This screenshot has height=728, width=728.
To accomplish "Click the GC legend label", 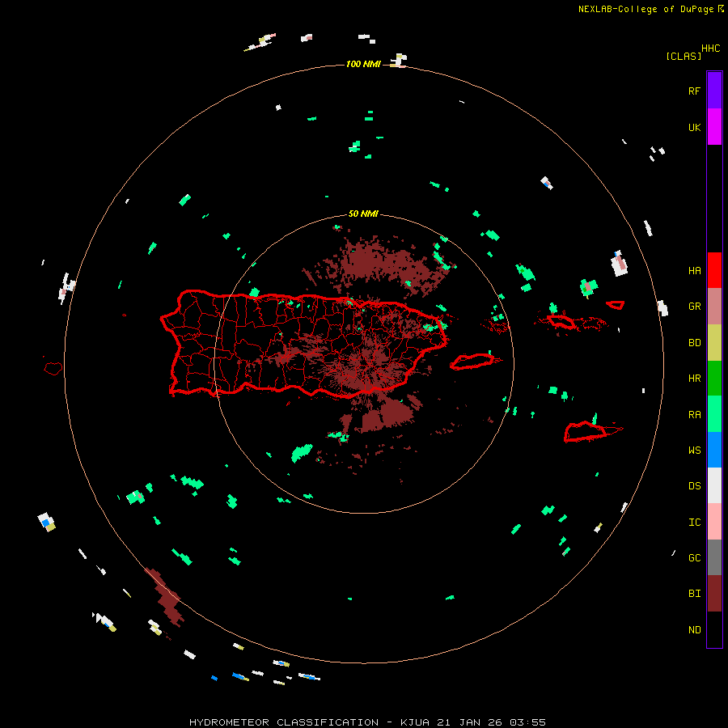I will tap(694, 558).
